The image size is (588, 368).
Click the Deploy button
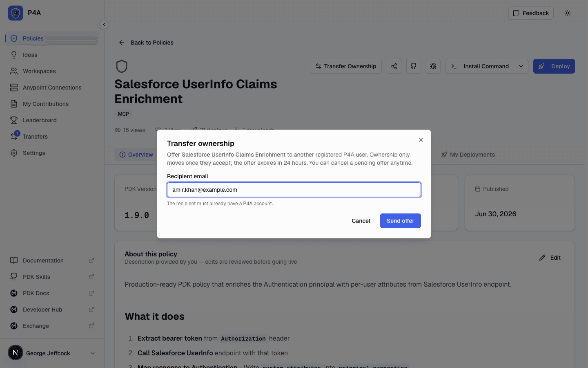[554, 66]
